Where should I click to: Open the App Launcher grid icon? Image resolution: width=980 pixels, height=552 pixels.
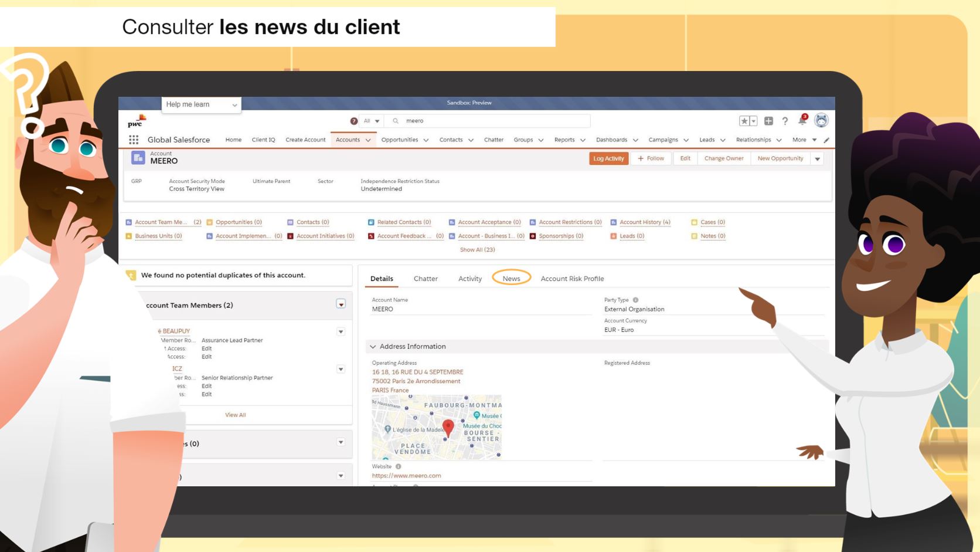point(134,140)
